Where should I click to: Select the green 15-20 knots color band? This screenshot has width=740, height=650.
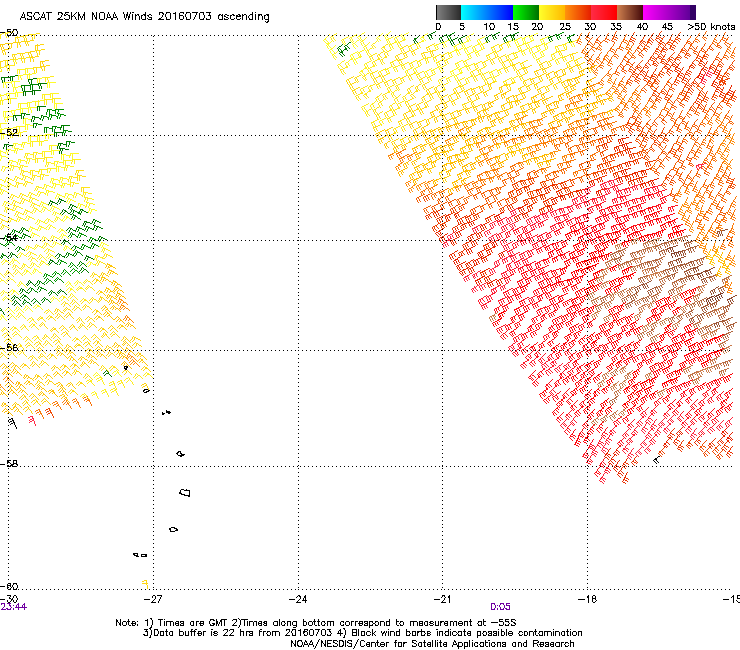526,12
